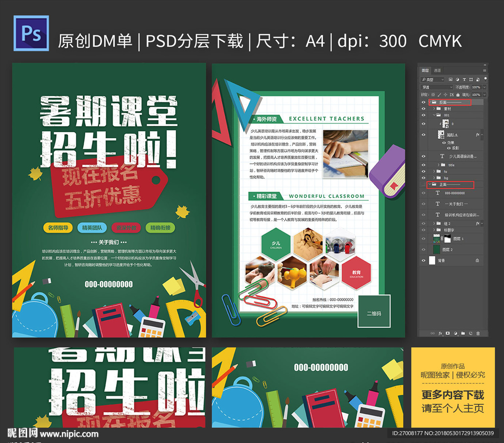Click the Photoshop Ps logo
The height and width of the screenshot is (443, 504).
tap(31, 33)
